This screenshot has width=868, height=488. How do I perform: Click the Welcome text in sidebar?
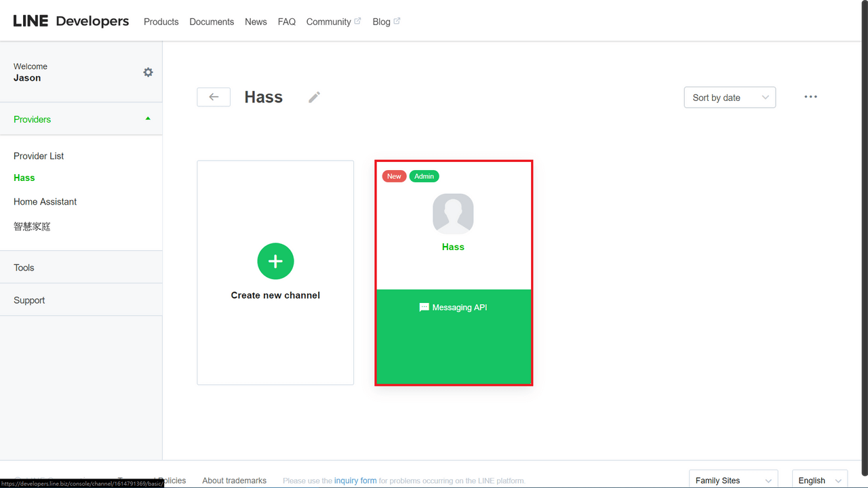point(31,66)
